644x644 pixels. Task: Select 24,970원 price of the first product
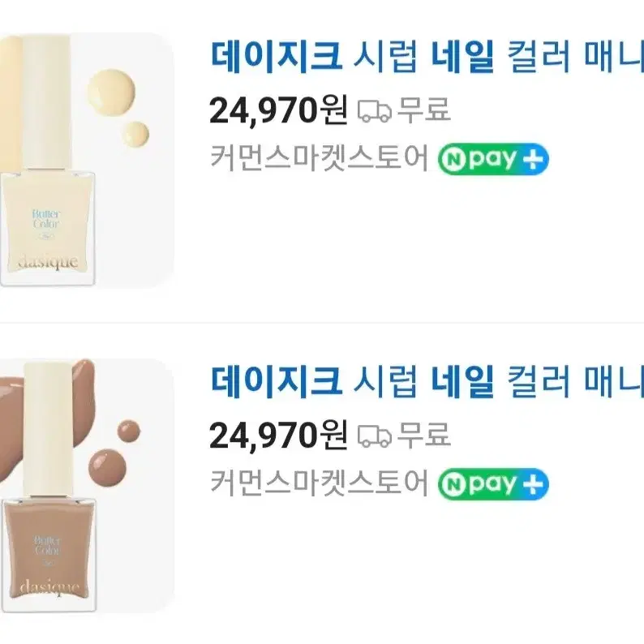click(279, 111)
